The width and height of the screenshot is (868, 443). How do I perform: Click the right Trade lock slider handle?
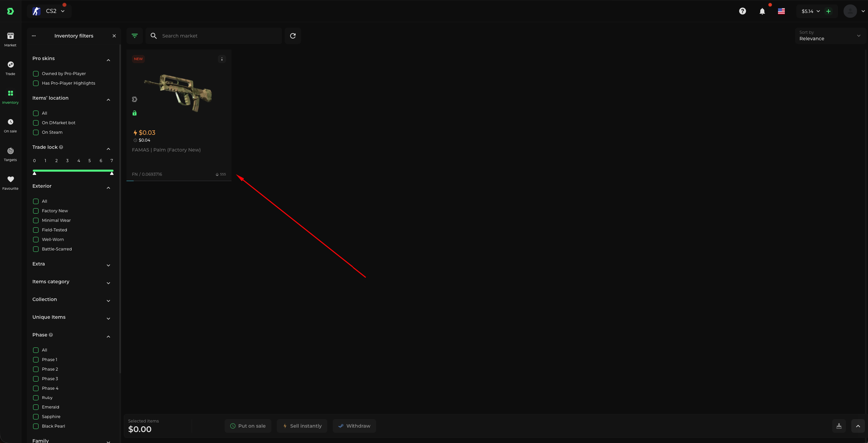[x=112, y=173]
